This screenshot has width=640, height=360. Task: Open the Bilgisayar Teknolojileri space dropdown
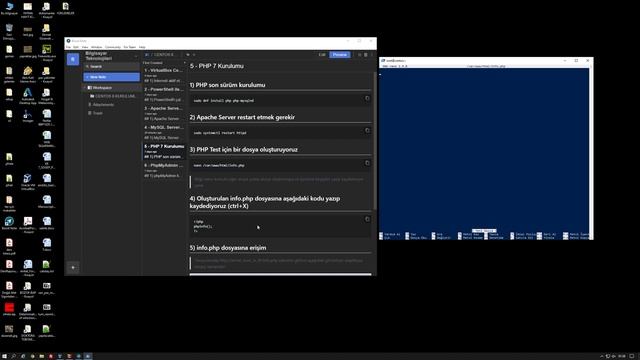coord(136,56)
